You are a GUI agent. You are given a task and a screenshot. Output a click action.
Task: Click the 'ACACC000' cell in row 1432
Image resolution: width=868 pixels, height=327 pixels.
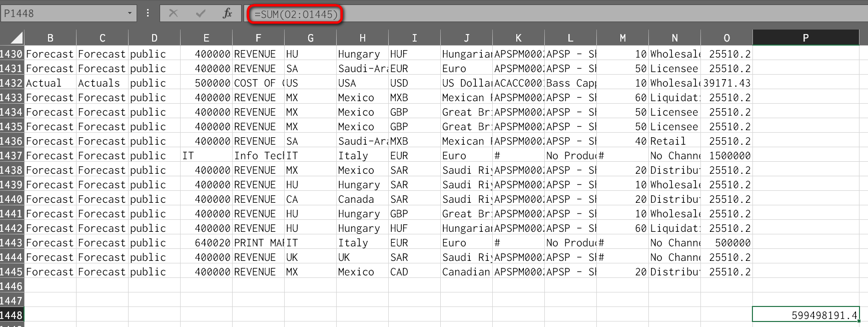coord(519,83)
